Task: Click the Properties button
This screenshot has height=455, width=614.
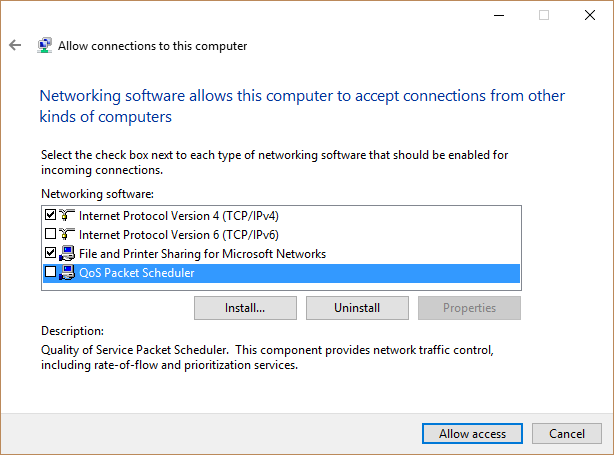Action: pos(469,308)
